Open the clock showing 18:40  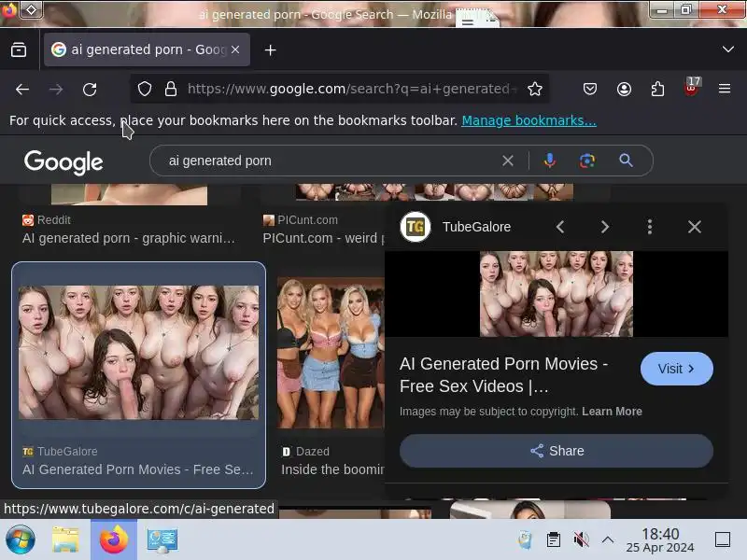point(660,540)
